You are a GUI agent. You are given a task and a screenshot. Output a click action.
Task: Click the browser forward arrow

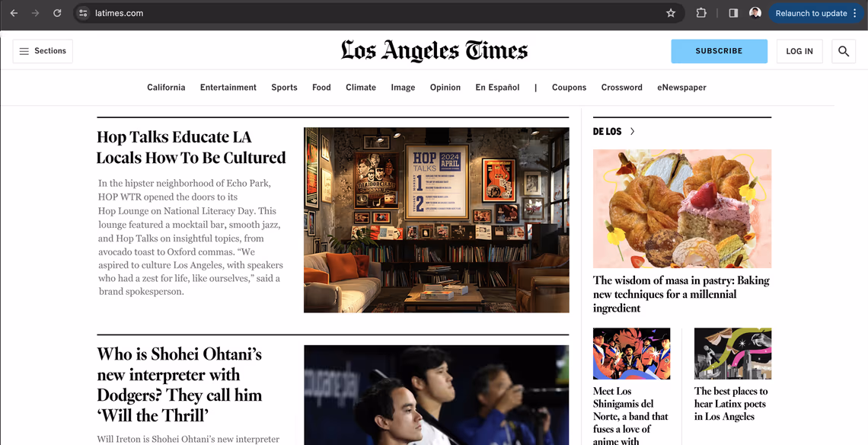[36, 13]
